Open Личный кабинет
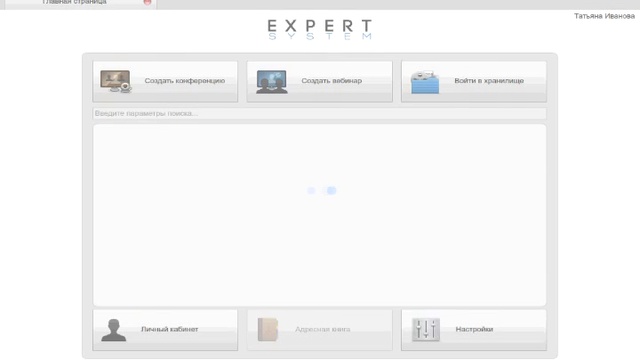Viewport: 640px width, 360px height. [x=165, y=330]
